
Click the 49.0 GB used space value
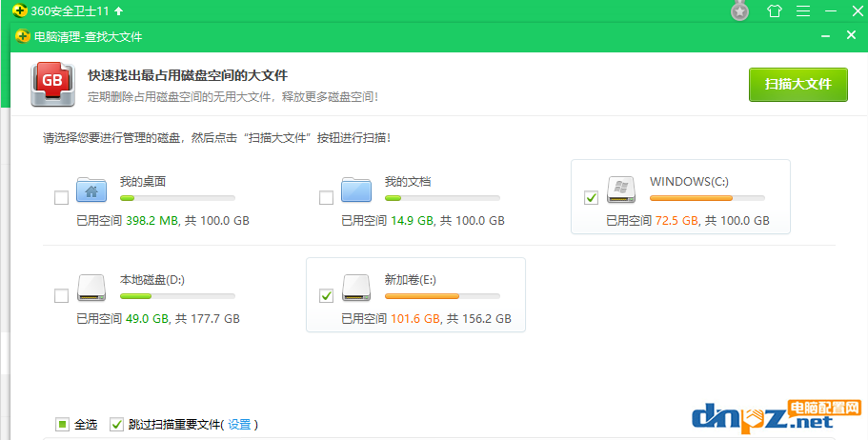(x=147, y=319)
